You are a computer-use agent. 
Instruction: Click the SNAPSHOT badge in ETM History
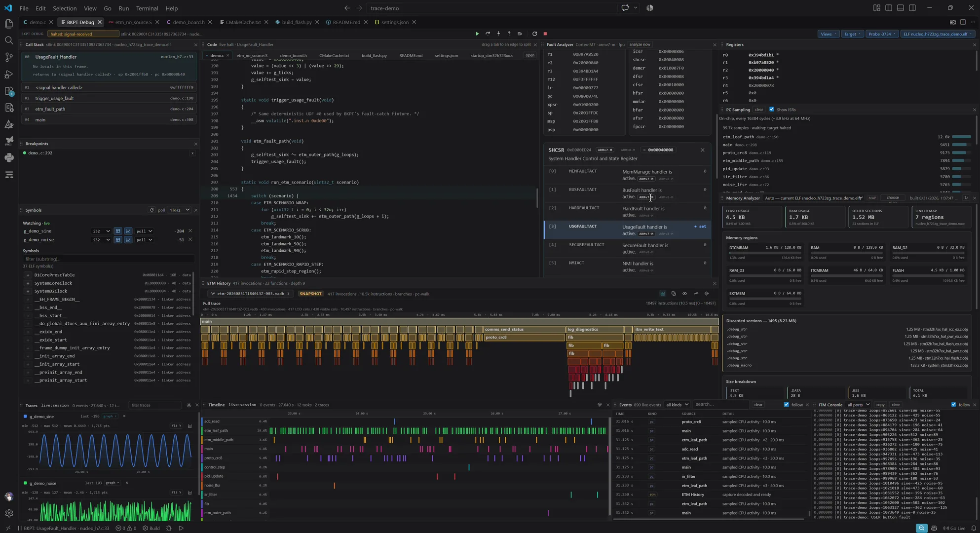(310, 294)
